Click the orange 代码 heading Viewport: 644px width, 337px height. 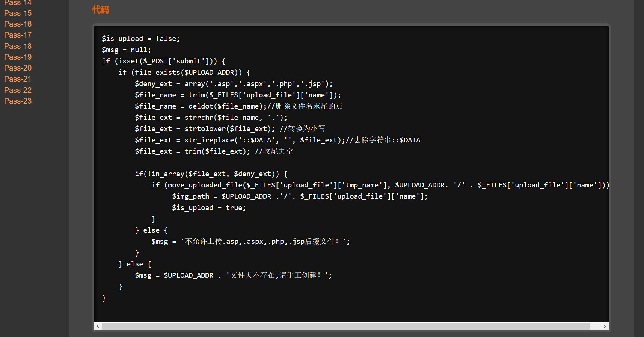pos(101,9)
